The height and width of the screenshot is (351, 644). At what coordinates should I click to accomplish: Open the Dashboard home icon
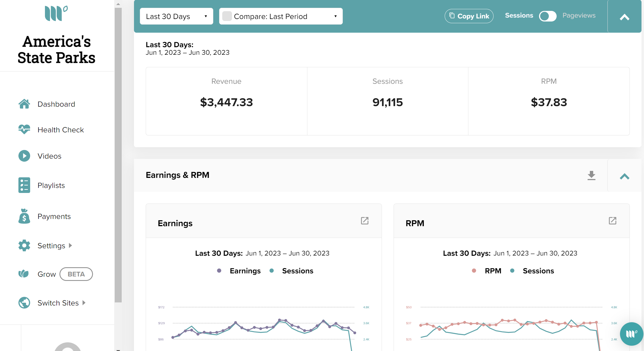tap(24, 104)
